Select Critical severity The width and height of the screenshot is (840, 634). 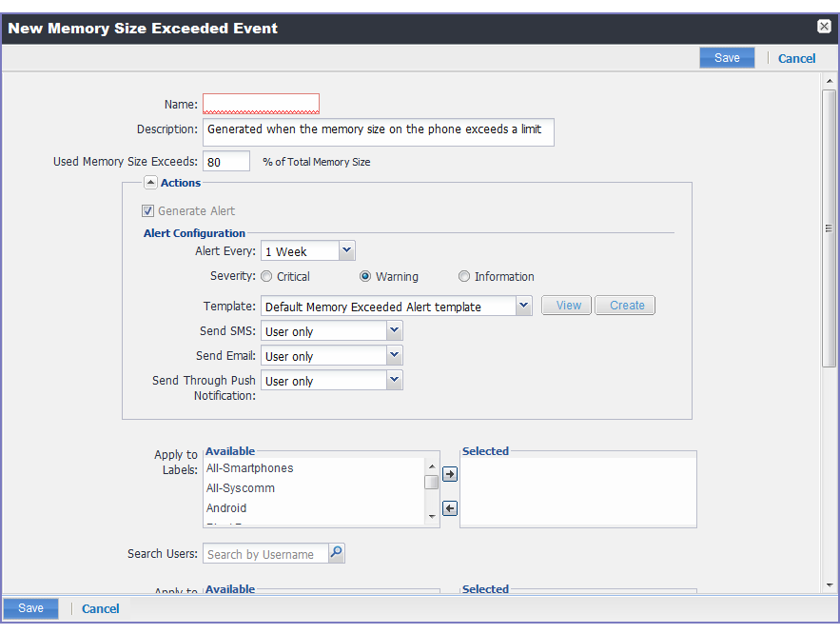(x=267, y=277)
